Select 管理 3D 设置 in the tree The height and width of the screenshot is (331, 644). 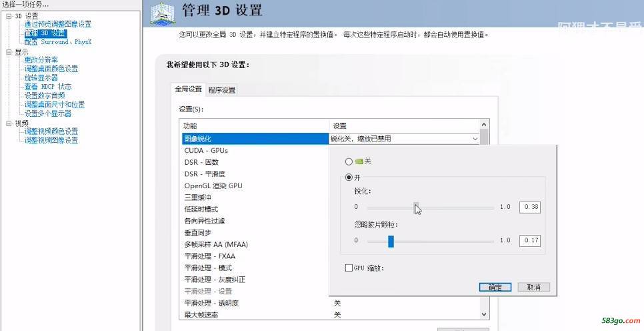pos(45,33)
